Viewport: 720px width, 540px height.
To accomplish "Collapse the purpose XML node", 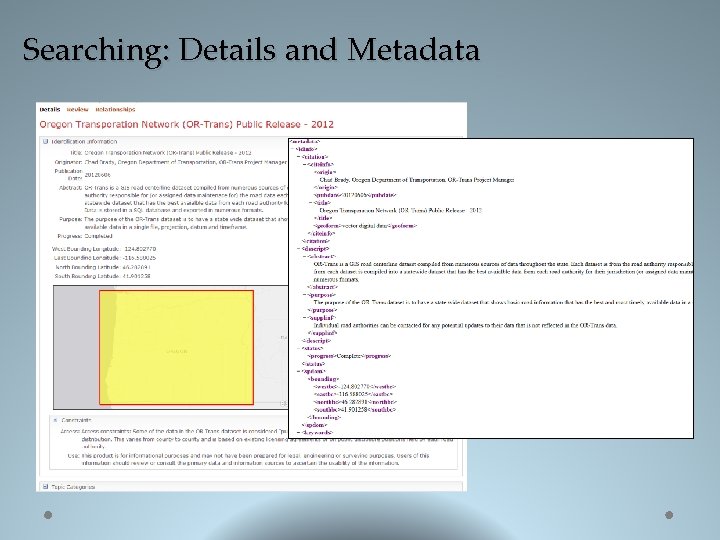I will tap(304, 295).
